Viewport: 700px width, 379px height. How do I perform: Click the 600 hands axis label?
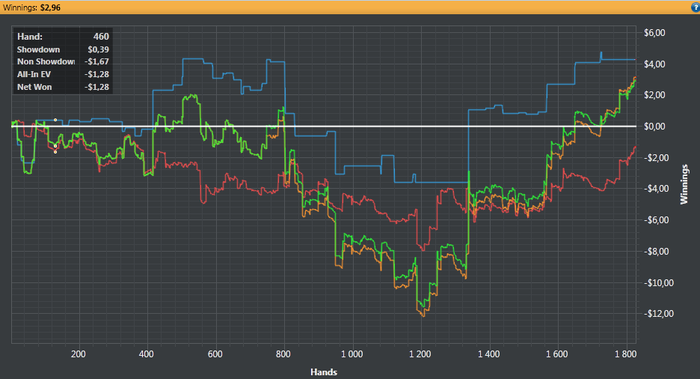(x=215, y=354)
